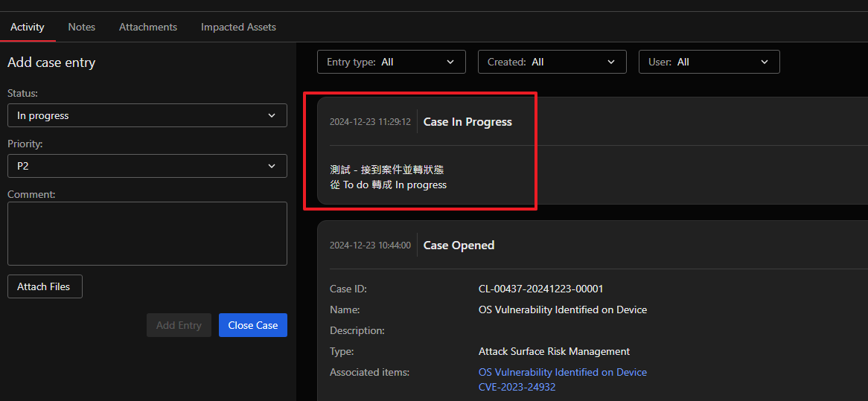Open the Entry type filter dropdown
Screen dimensions: 868x401
tap(392, 62)
